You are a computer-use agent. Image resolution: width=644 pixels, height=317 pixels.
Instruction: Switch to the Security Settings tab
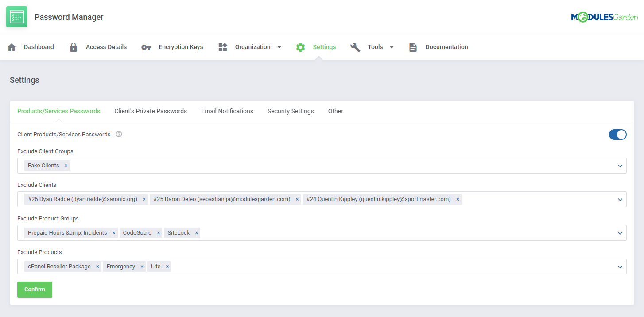tap(290, 111)
